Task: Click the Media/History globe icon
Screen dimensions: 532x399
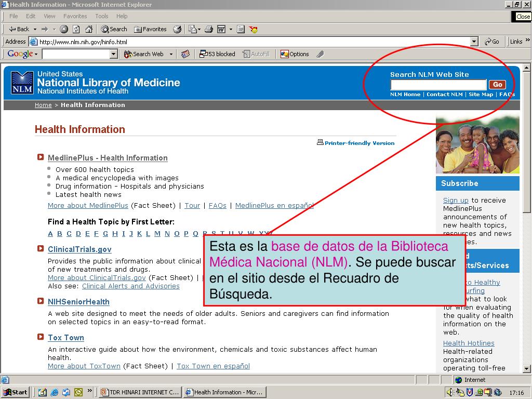Action: tap(177, 29)
